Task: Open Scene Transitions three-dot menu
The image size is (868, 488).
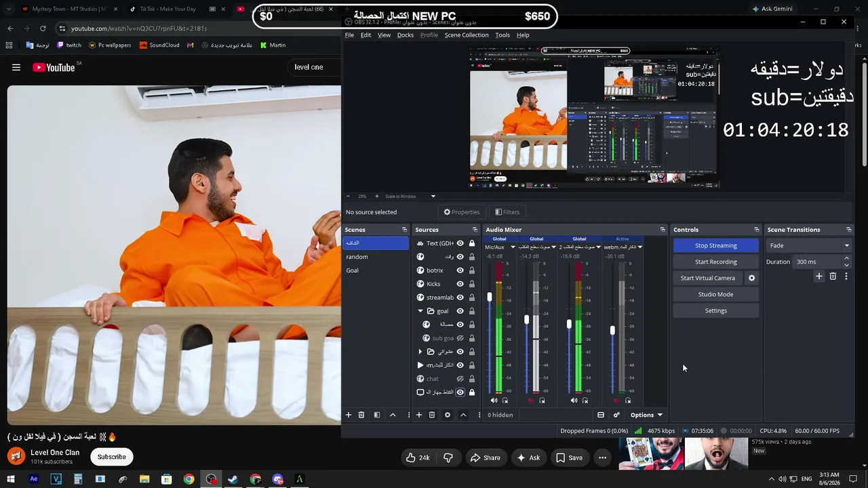Action: 846,277
